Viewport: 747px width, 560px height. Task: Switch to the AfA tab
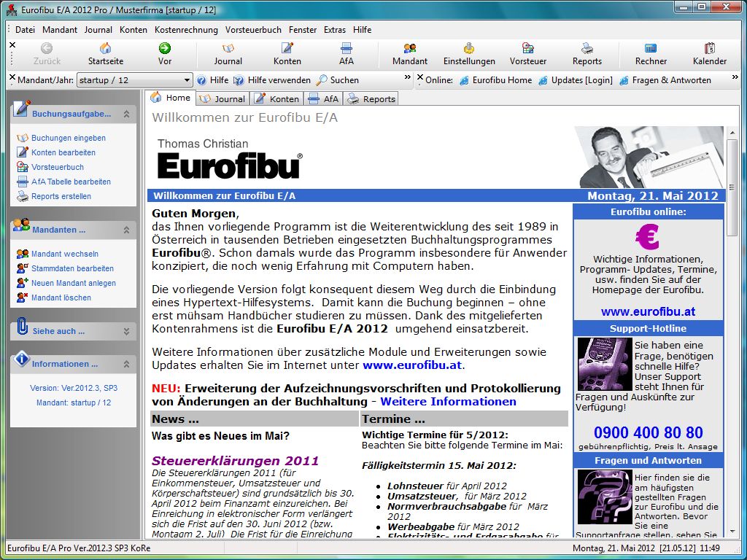tap(323, 98)
